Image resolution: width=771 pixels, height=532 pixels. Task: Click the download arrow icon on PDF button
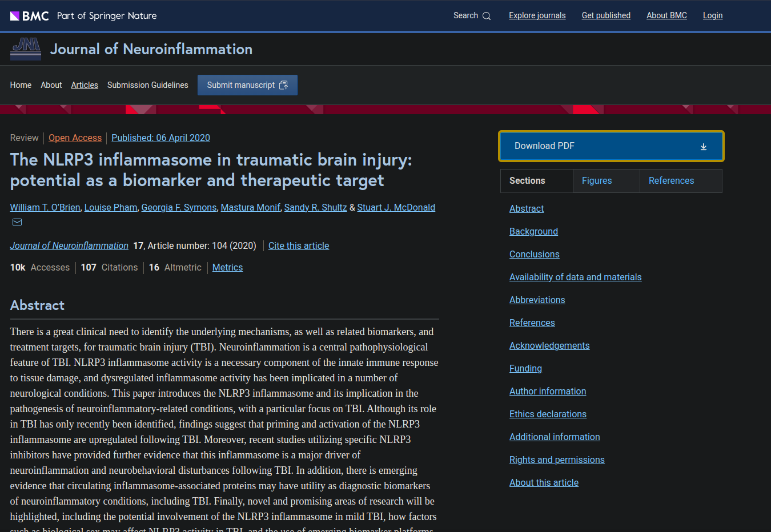point(704,147)
